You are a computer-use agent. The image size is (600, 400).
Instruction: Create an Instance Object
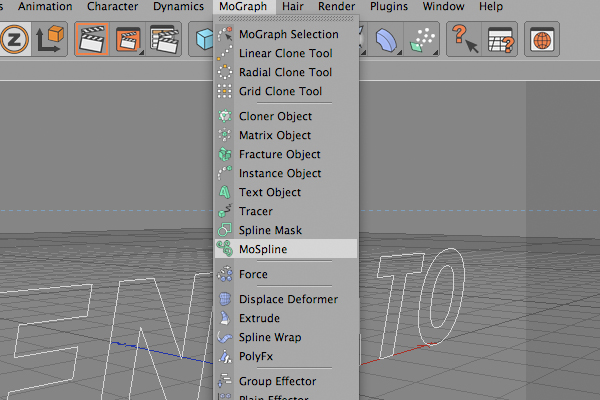point(286,173)
